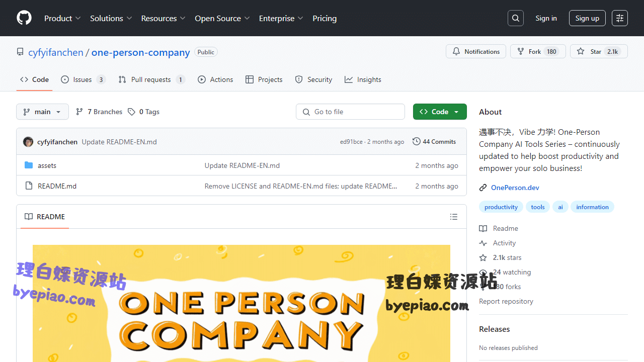Click the star icon beside 2.1k stars
The image size is (644, 362).
pyautogui.click(x=483, y=257)
